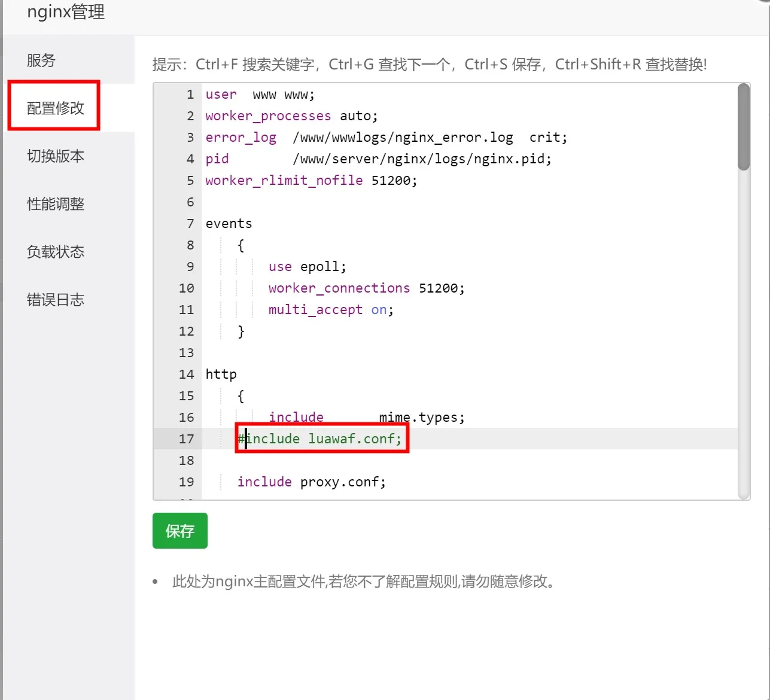Place cursor on 'user www www;' line

260,95
